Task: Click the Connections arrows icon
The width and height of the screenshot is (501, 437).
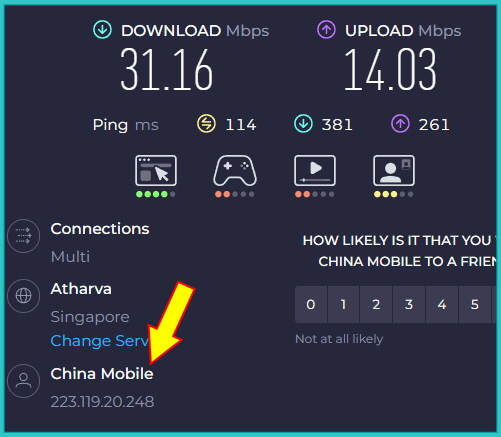Action: [24, 236]
